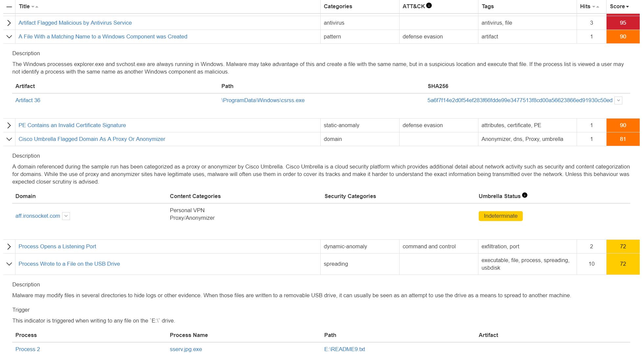Image resolution: width=644 pixels, height=356 pixels.
Task: Expand the Artifact Flagged Malicious by Antivirus row
Action: [9, 23]
